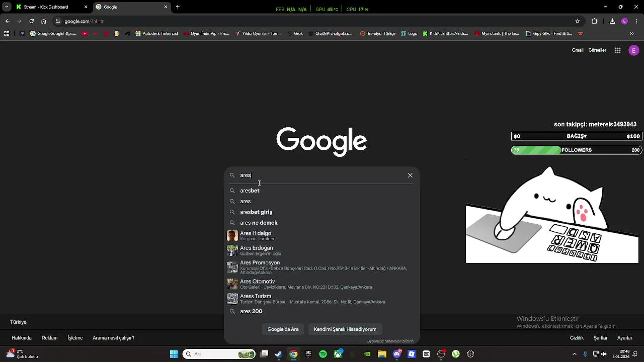
Task: Select the aresbet suggestion
Action: click(x=322, y=191)
